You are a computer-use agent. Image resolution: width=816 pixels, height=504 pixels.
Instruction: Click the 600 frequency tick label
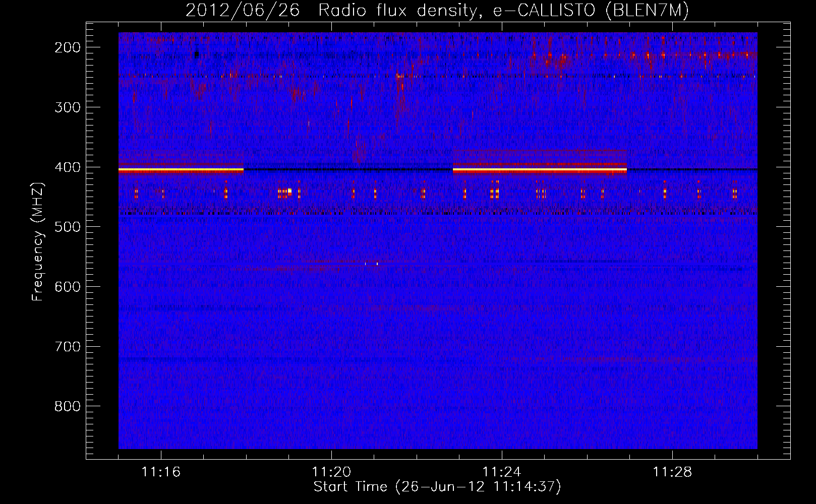pyautogui.click(x=68, y=286)
